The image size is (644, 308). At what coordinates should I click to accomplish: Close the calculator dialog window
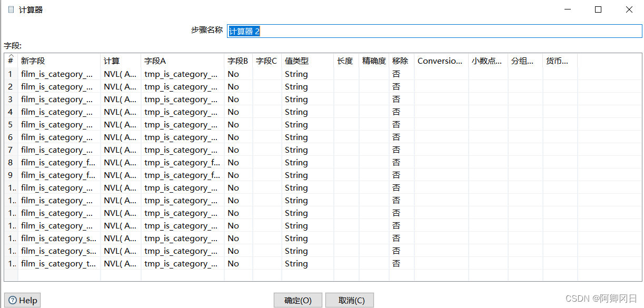click(x=629, y=9)
